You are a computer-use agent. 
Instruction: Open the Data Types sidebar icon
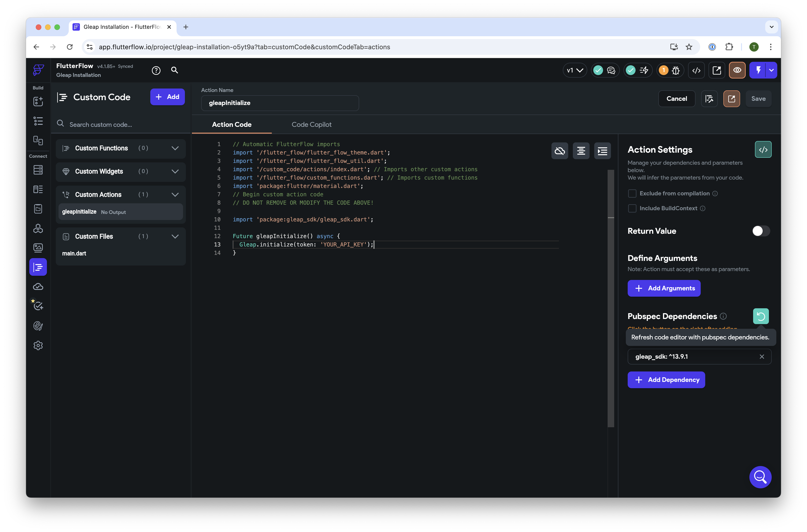coord(38,189)
